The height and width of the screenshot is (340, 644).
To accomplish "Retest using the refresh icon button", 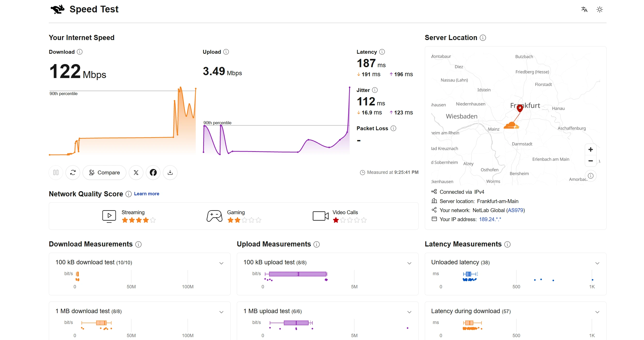I will (x=73, y=172).
